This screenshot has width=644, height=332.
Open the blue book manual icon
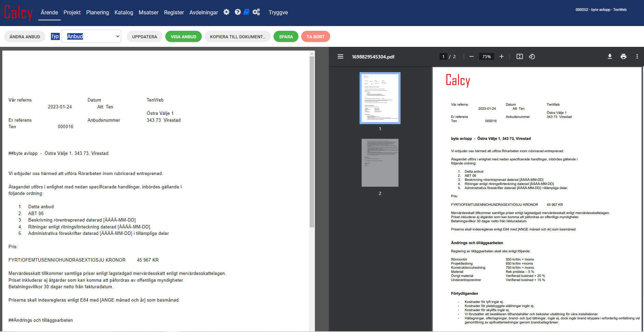(246, 12)
